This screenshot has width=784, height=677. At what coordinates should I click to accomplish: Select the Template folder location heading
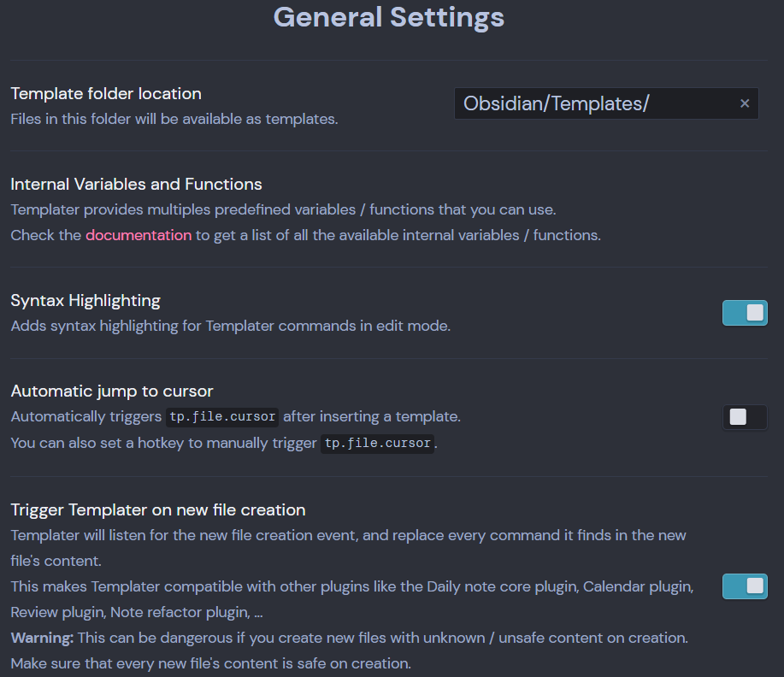106,94
